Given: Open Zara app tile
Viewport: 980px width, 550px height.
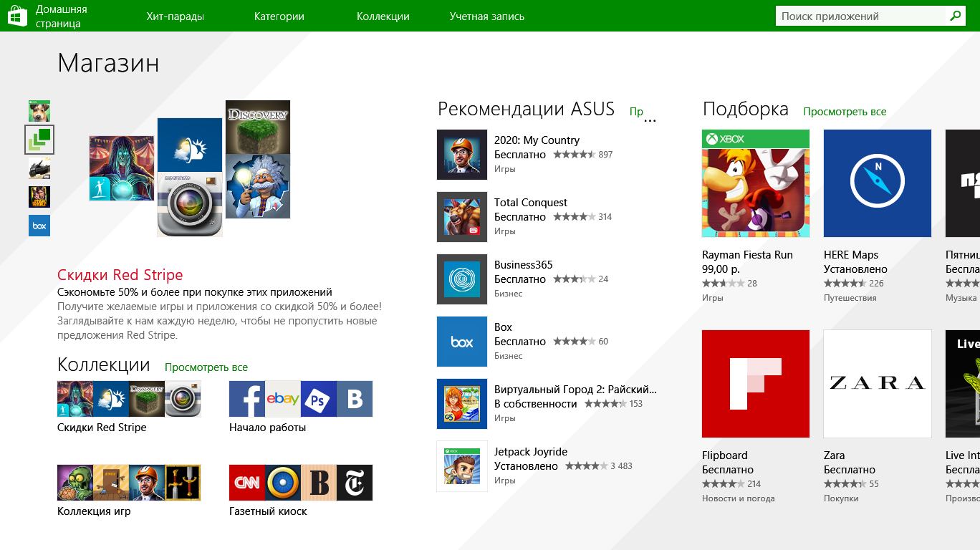Looking at the screenshot, I should [x=878, y=384].
